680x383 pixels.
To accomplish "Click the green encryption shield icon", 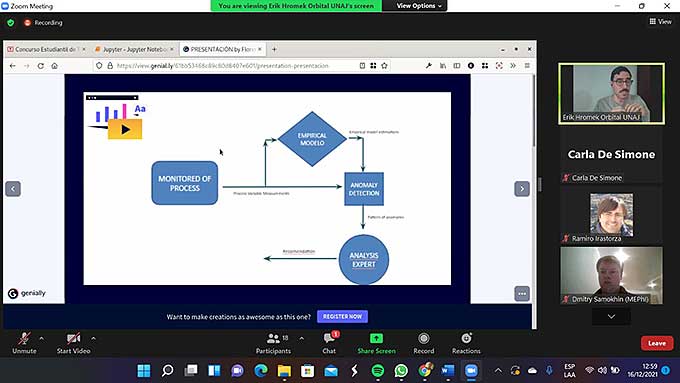I will point(11,23).
